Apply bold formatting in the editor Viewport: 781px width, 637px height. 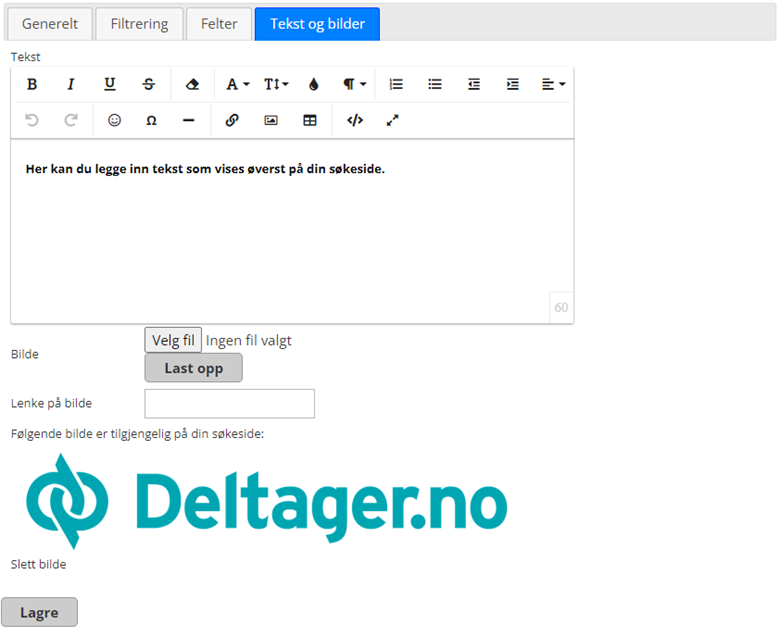tap(32, 84)
